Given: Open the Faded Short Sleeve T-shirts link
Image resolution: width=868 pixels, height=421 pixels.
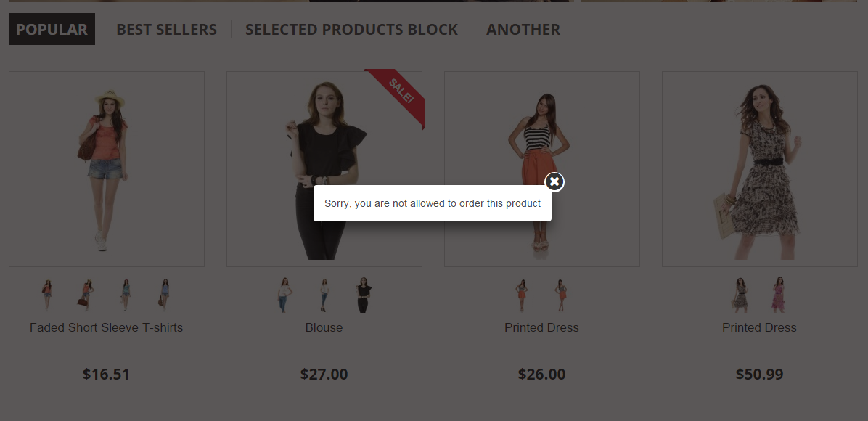Looking at the screenshot, I should tap(106, 327).
